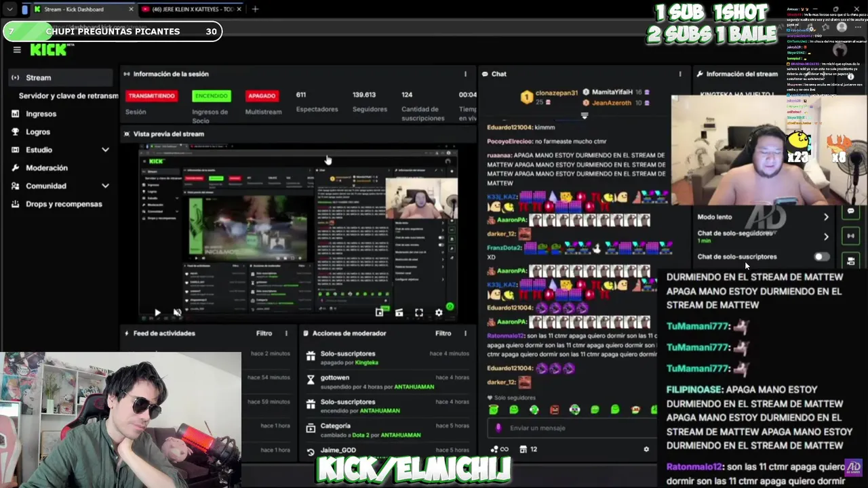Open the browser tab search dropdown
The image size is (868, 488).
coord(9,9)
